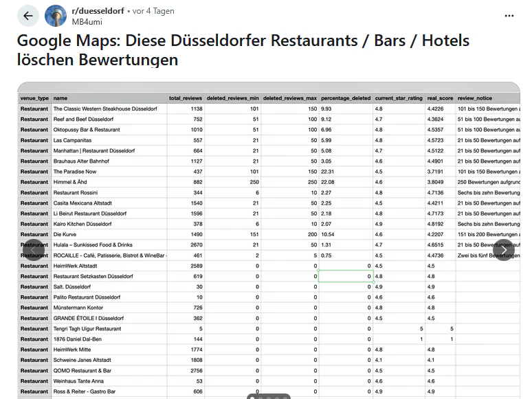Select 'deleted_reviews_min' column header
Viewport: 532px width, 399px height.
coord(233,98)
